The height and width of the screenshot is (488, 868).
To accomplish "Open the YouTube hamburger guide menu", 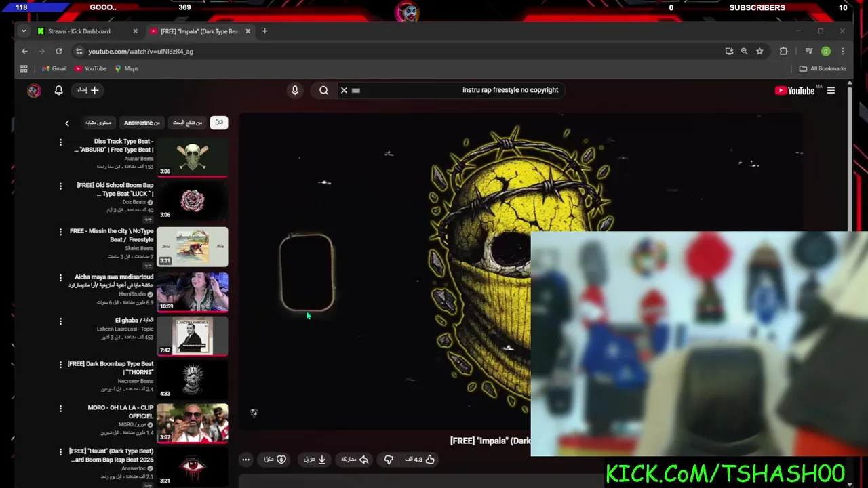I will (x=831, y=90).
